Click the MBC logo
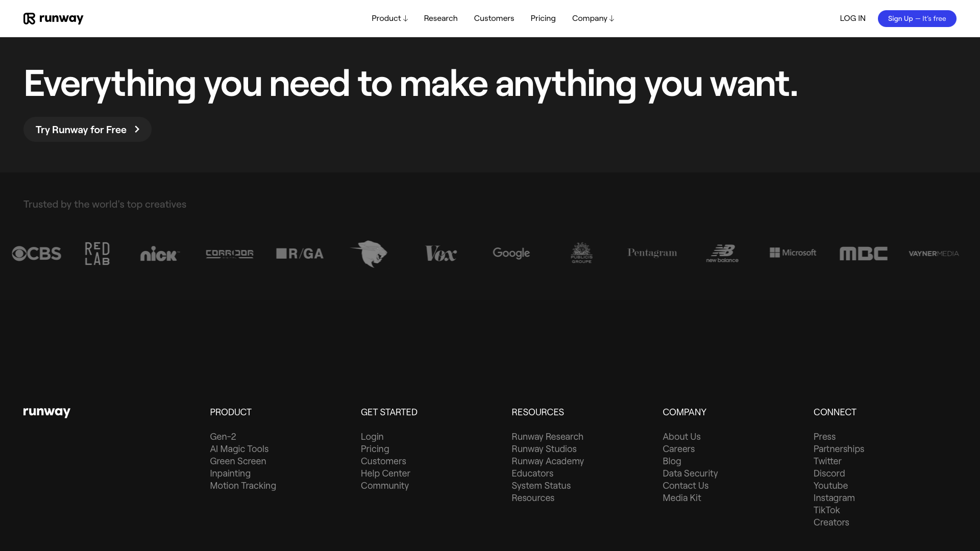Image resolution: width=980 pixels, height=551 pixels. tap(863, 254)
